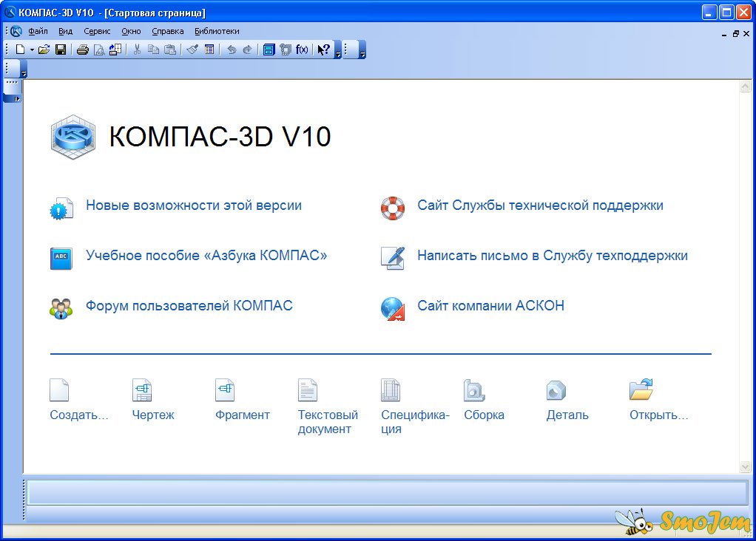The height and width of the screenshot is (541, 756).
Task: Open the Сайт Службы технической поддержки link
Action: tap(541, 205)
